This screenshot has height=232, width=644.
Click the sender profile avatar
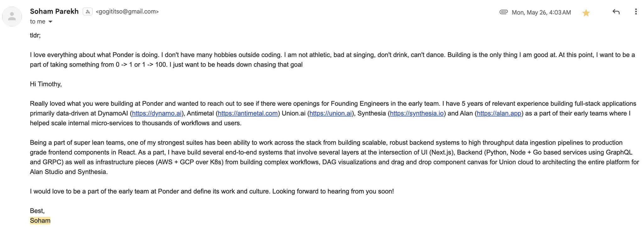pos(12,16)
